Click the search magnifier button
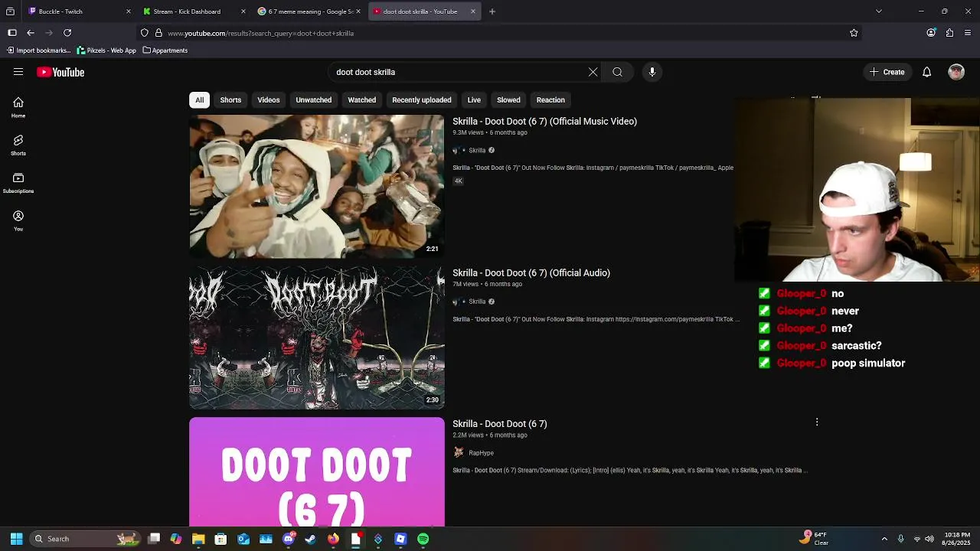Screen dimensions: 980x551 (617, 72)
